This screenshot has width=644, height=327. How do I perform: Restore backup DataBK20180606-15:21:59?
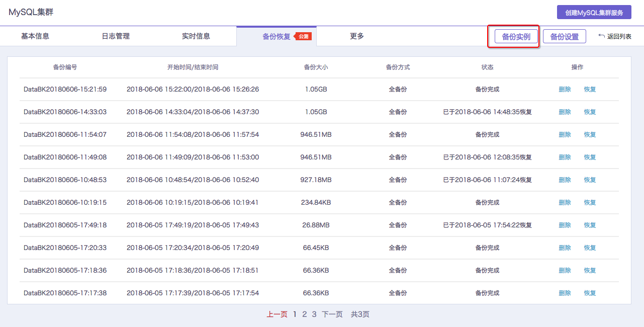pyautogui.click(x=590, y=90)
